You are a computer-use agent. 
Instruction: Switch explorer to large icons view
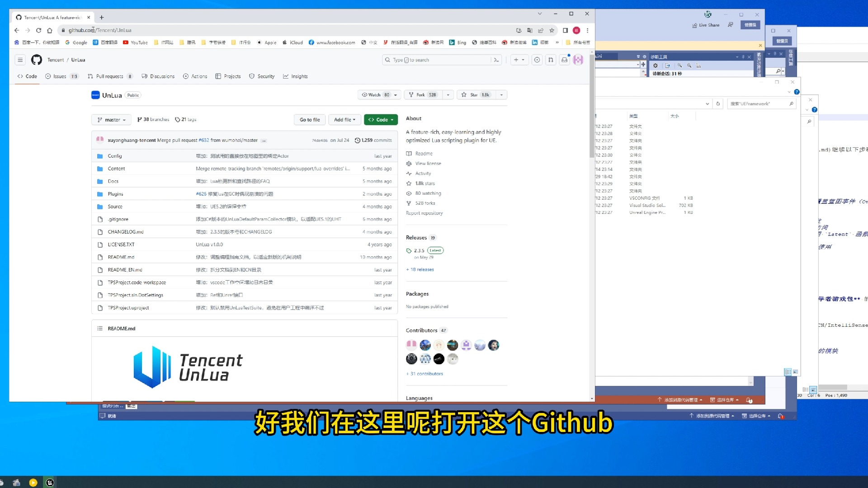pyautogui.click(x=795, y=372)
